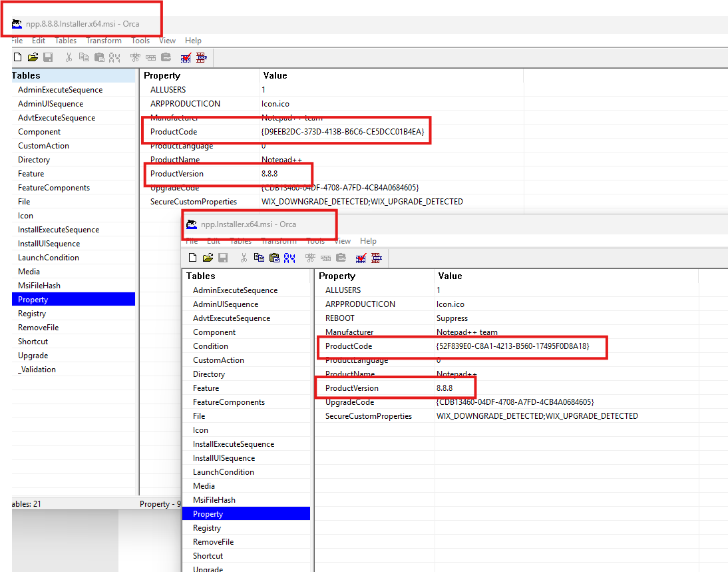Click Copy icon in the front npp.Installer toolbar
Viewport: 728px width, 572px height.
259,258
